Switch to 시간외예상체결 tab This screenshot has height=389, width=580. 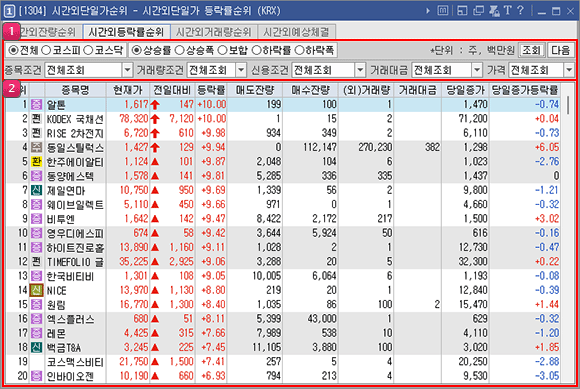[296, 32]
